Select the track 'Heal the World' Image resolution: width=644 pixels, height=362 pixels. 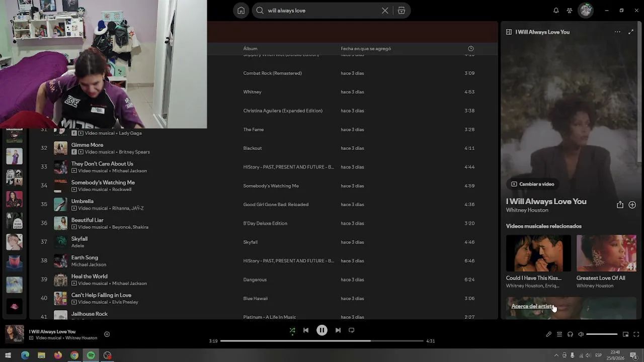[x=89, y=277]
